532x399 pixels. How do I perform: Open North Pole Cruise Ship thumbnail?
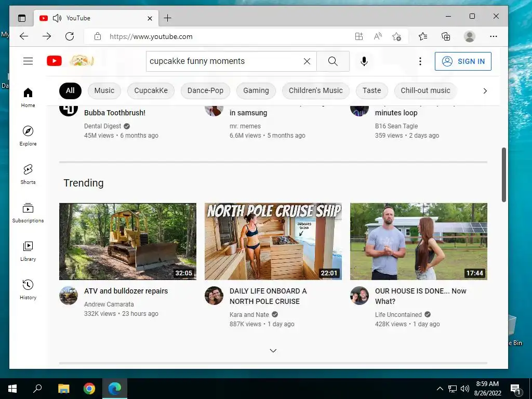[273, 241]
